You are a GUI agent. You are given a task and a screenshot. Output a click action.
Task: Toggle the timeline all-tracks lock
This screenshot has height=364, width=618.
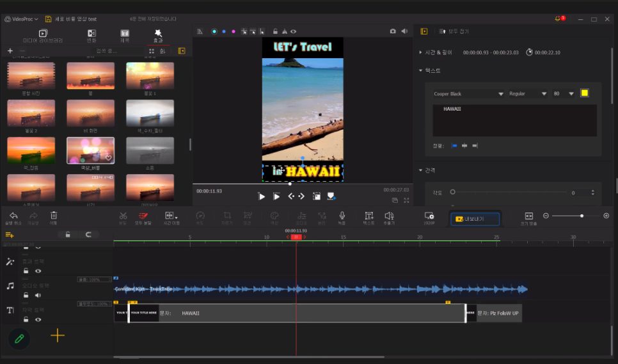click(x=68, y=234)
